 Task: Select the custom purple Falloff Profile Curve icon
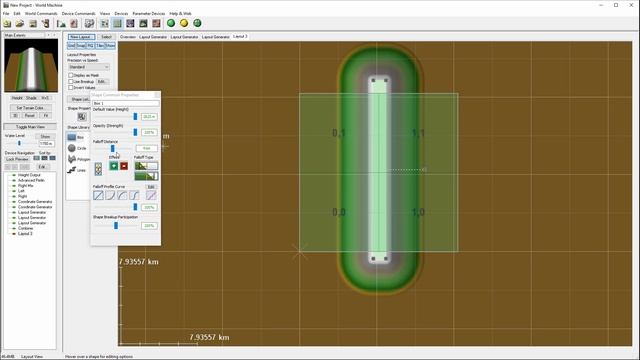pyautogui.click(x=151, y=196)
